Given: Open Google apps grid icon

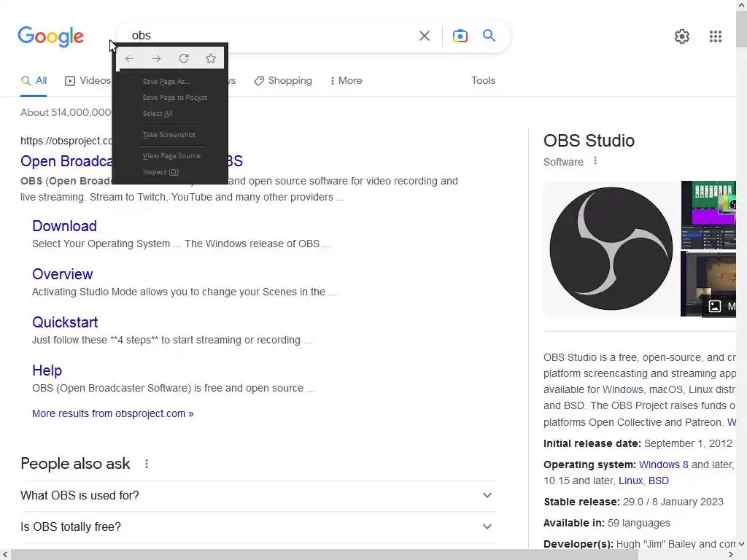Looking at the screenshot, I should click(715, 36).
